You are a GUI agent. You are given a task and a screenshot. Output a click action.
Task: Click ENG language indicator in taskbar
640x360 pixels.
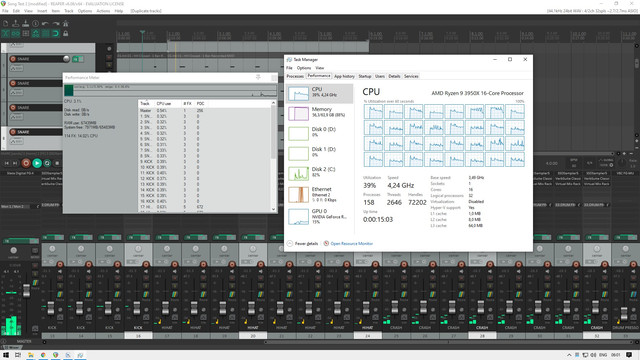(x=603, y=355)
